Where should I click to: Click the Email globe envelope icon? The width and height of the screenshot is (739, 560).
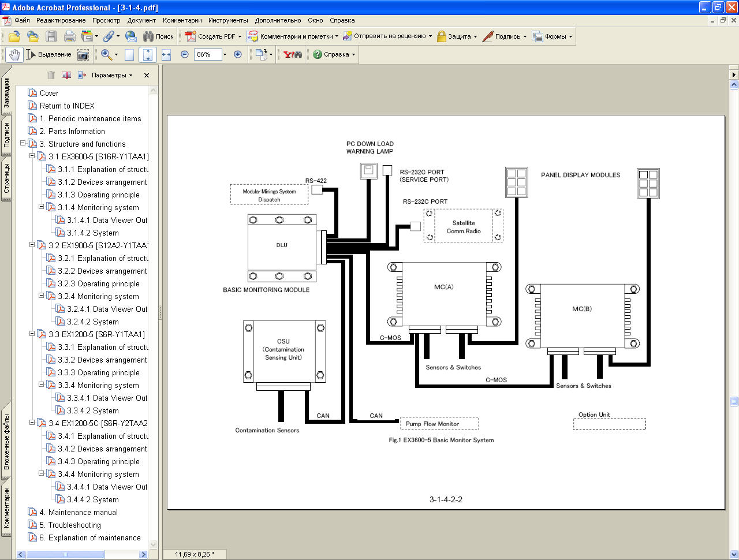pyautogui.click(x=131, y=36)
